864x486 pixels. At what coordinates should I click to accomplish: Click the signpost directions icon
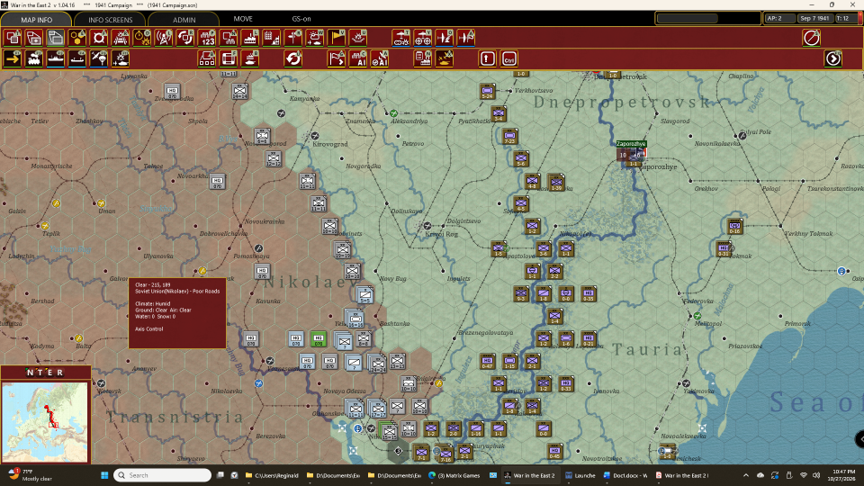click(x=293, y=38)
